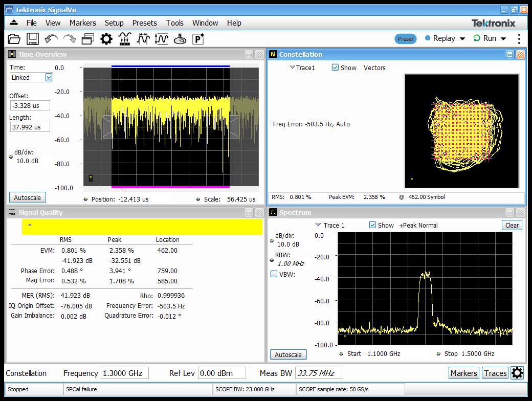Expand the Time Linked dropdown
Image resolution: width=532 pixels, height=401 pixels.
(x=49, y=77)
